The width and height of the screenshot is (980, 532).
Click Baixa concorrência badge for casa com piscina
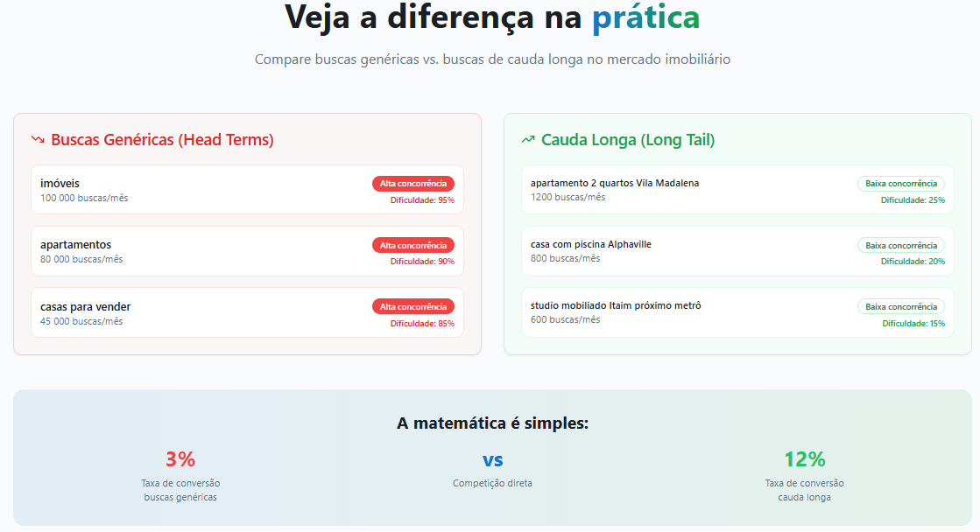tap(900, 245)
